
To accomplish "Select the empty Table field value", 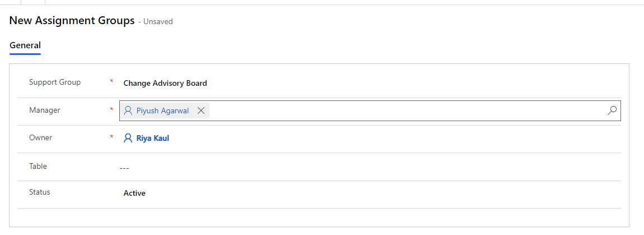I will click(370, 168).
